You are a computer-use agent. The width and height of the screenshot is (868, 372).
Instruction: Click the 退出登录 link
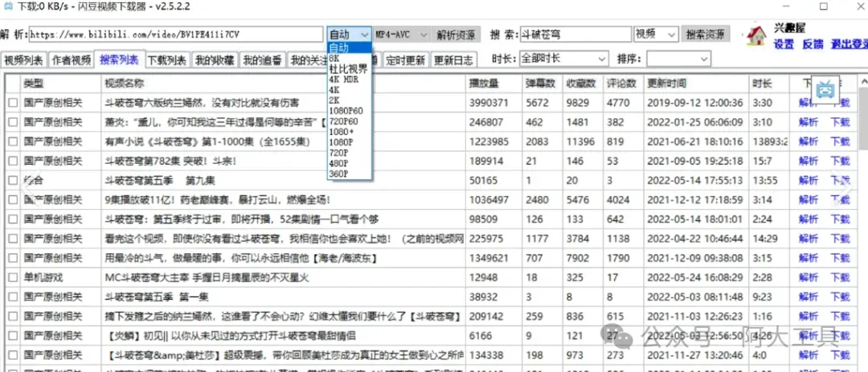[x=850, y=45]
